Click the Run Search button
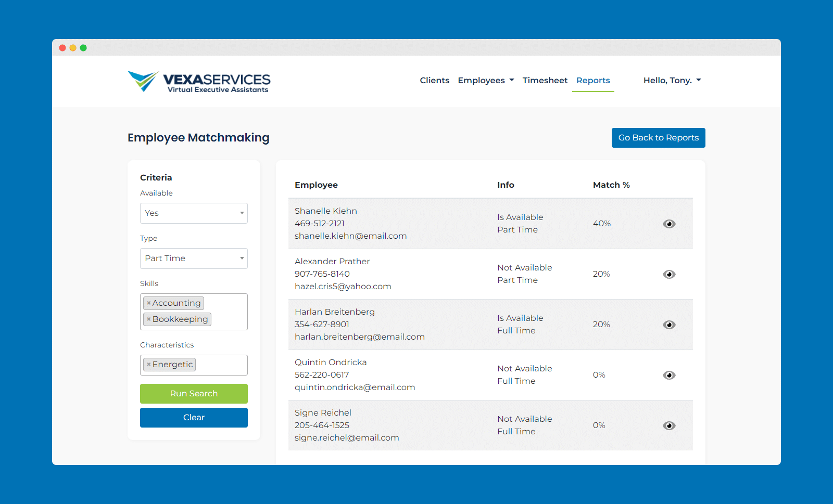 (x=194, y=394)
